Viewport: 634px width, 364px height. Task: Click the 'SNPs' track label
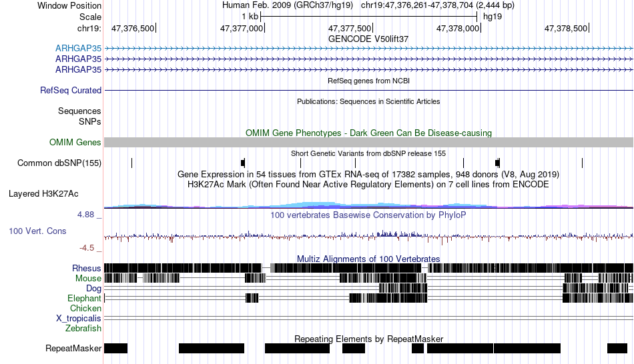tap(90, 121)
